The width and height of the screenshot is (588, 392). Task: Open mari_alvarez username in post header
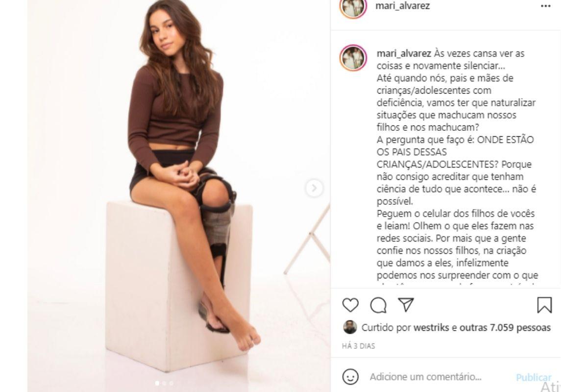point(402,6)
